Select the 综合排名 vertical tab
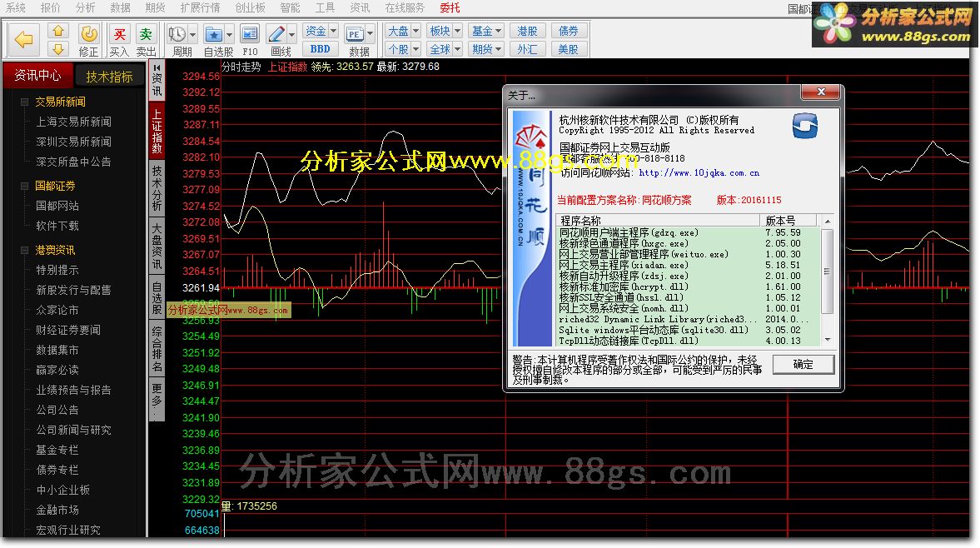 157,349
